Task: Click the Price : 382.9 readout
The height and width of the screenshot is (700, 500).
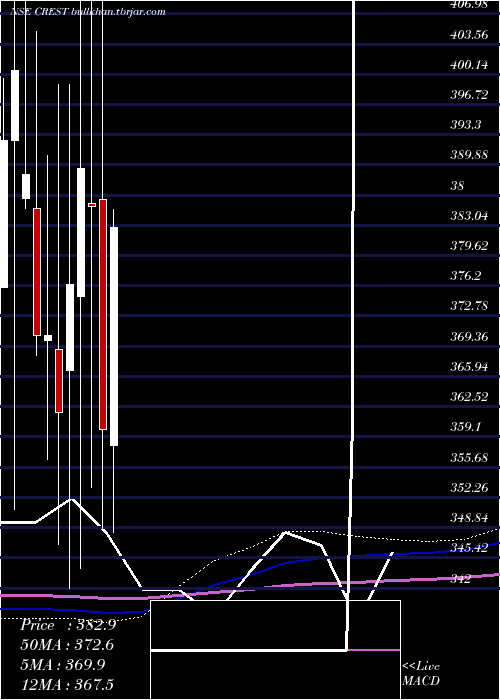Action: 68,625
